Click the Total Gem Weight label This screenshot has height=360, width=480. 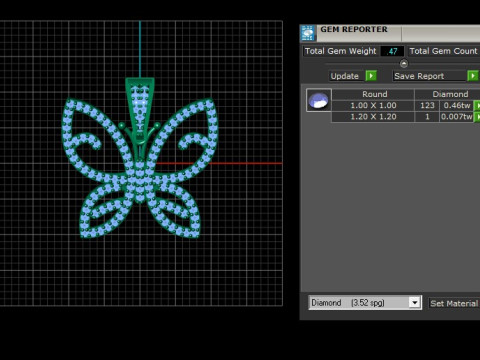pos(340,51)
